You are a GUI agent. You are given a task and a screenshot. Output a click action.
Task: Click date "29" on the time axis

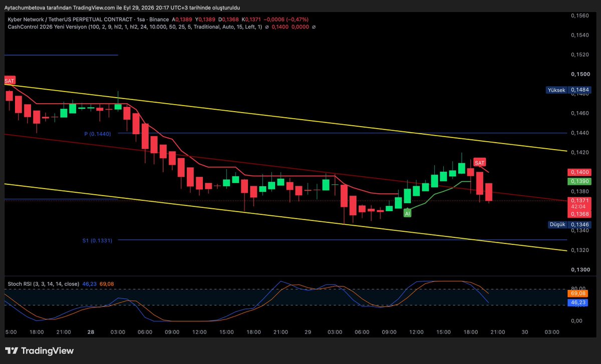pos(308,332)
